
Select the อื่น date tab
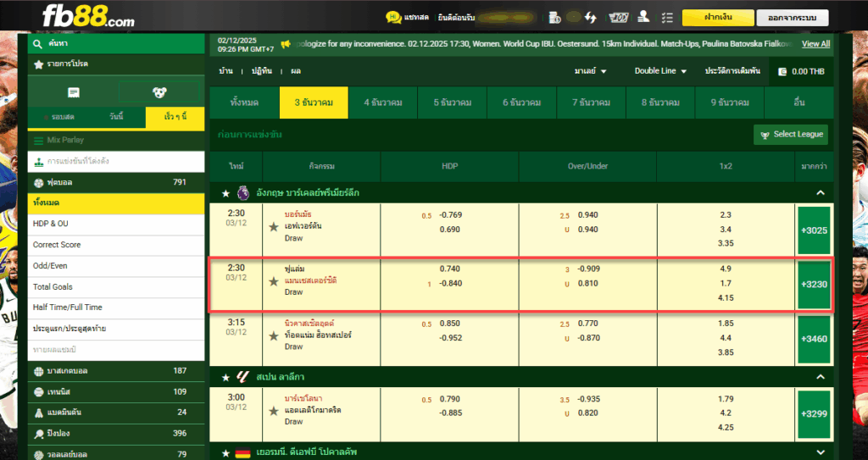tap(798, 103)
